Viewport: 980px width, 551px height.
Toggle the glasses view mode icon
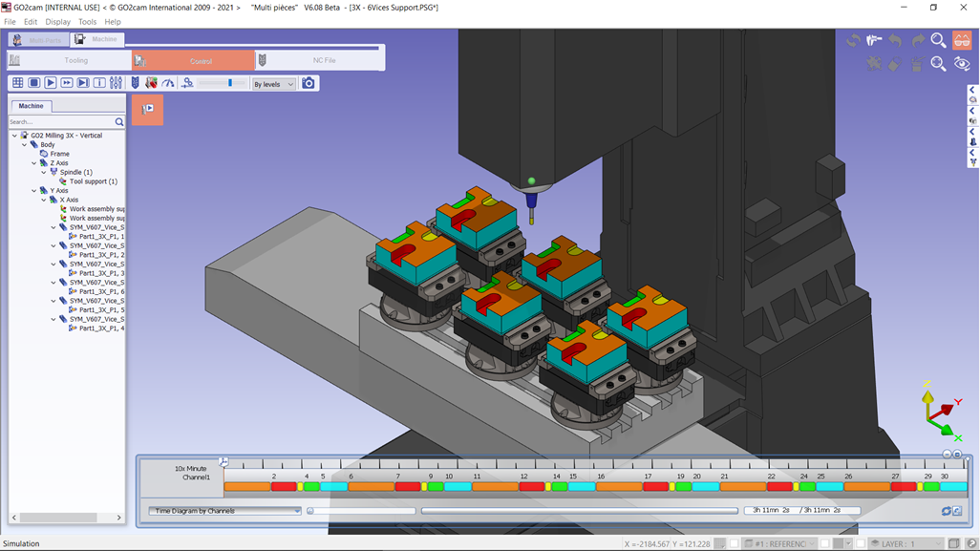(962, 41)
